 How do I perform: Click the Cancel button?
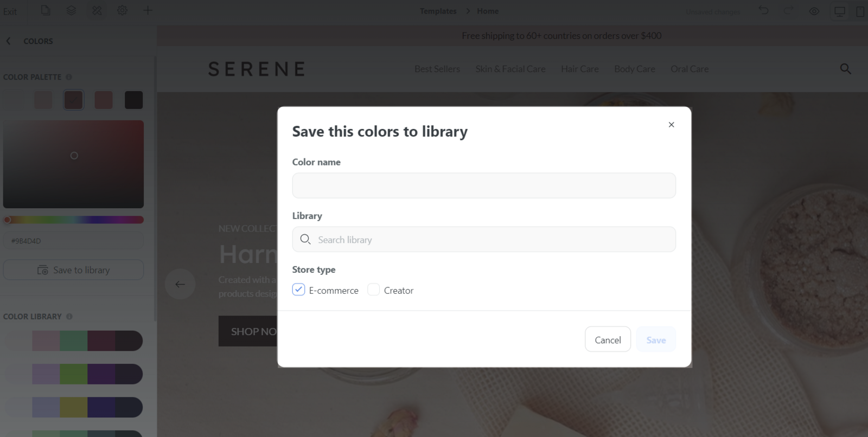click(608, 339)
